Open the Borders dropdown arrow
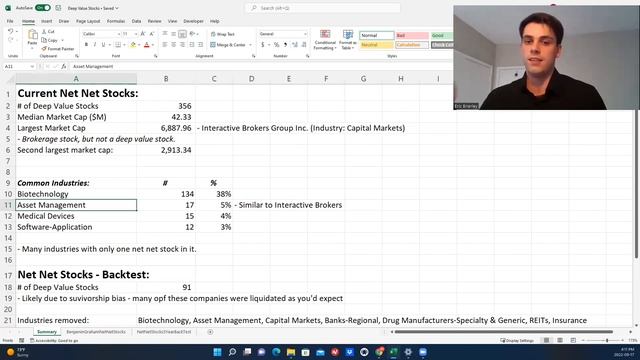Viewport: 640px width, 360px height. click(x=124, y=44)
